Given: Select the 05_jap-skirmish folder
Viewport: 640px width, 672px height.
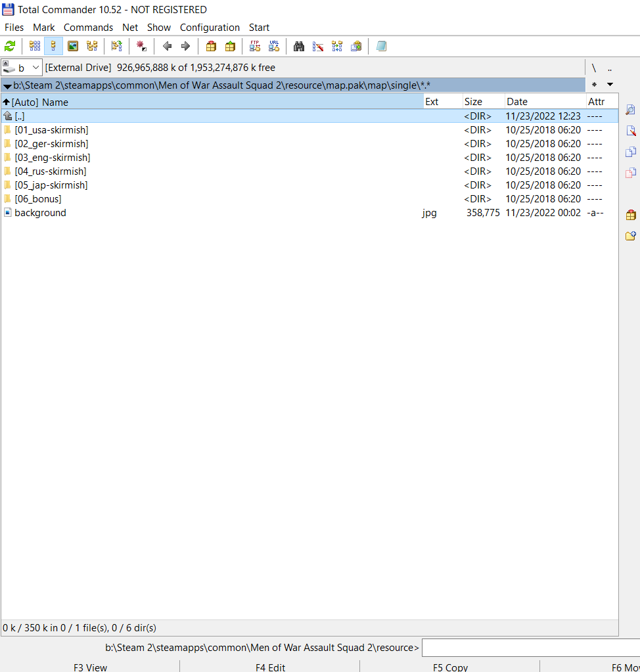Looking at the screenshot, I should (x=309, y=185).
